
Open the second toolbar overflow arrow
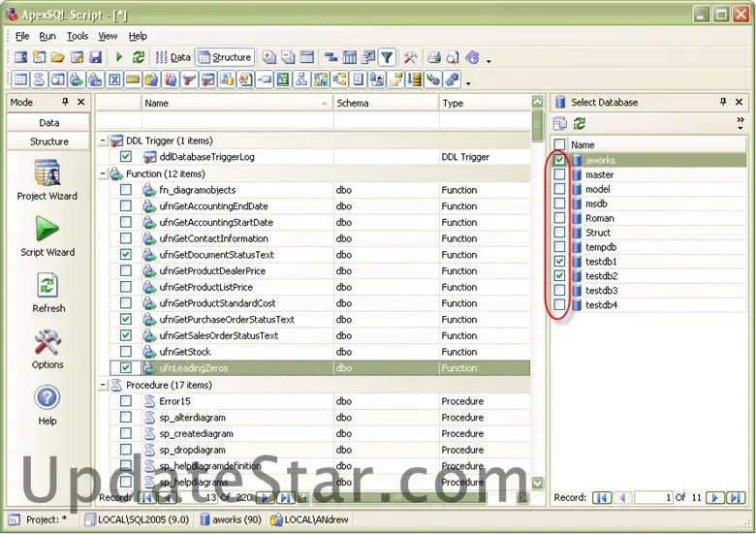[468, 83]
